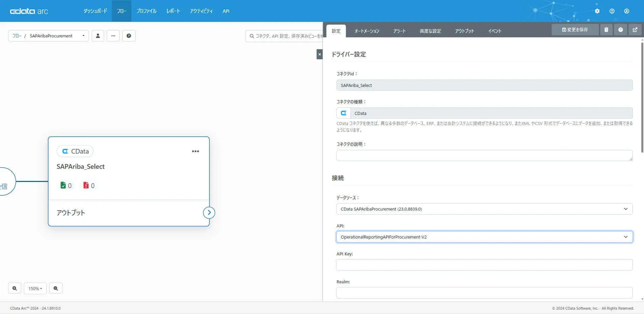Click the 変更を保存 button
644x314 pixels.
click(575, 30)
